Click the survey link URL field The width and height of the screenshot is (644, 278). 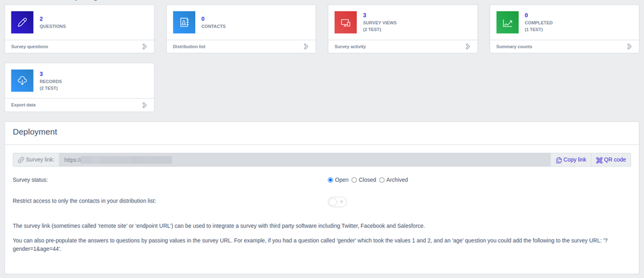tap(303, 160)
